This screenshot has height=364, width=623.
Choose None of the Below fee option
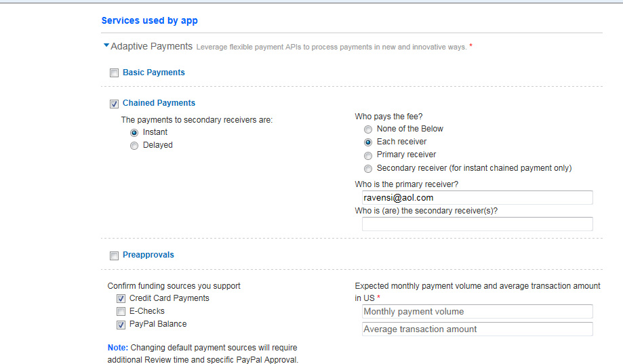click(368, 129)
